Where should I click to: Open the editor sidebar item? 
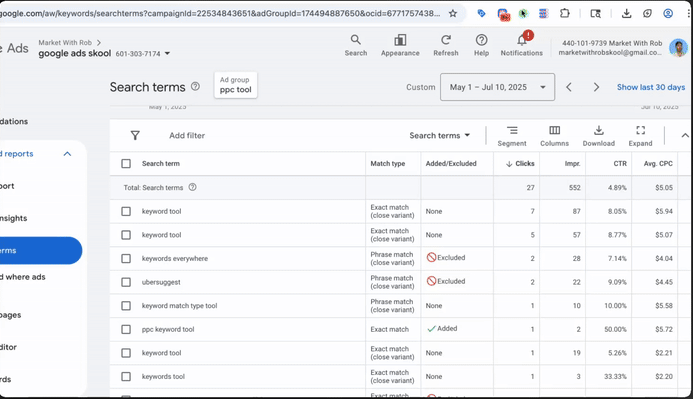pos(8,347)
